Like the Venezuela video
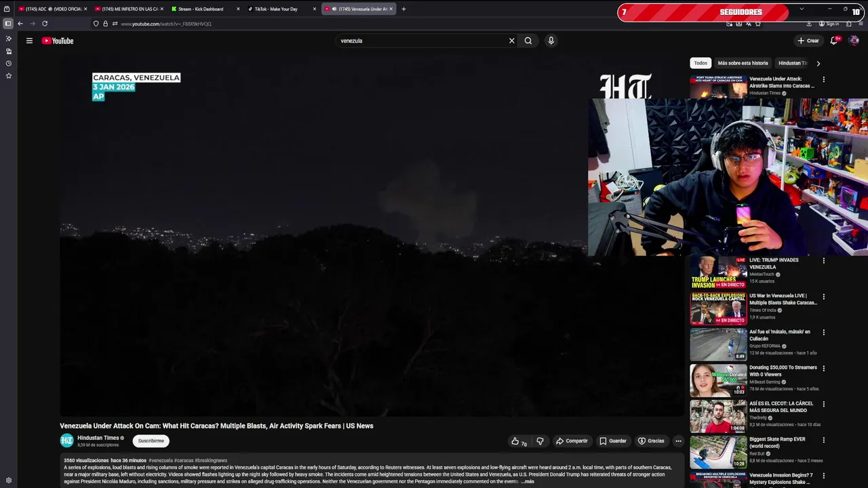This screenshot has height=488, width=868. tap(519, 441)
